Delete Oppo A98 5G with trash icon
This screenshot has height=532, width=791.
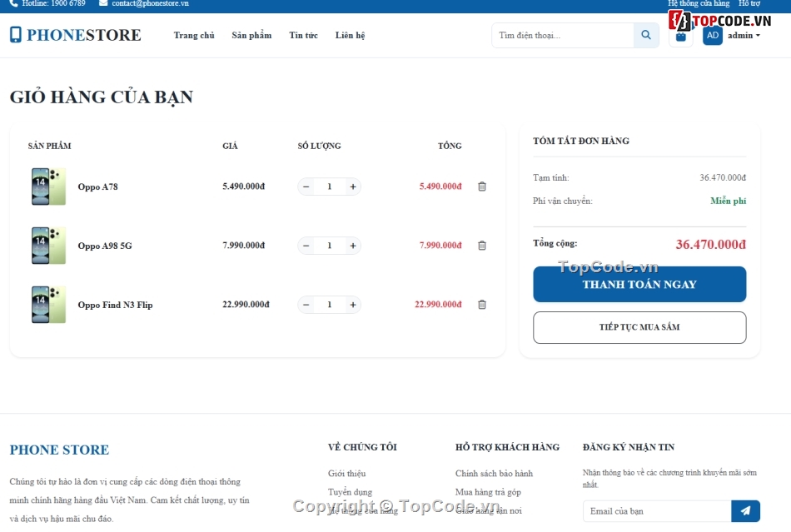coord(482,246)
